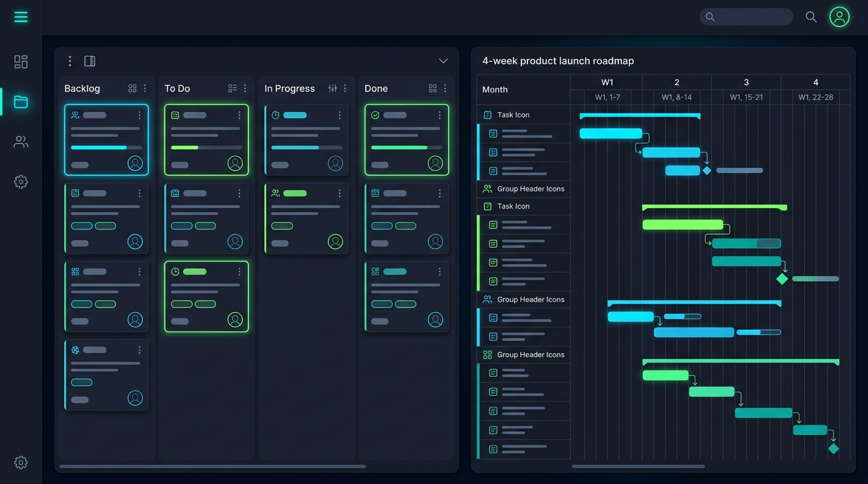Toggle the side panel layout icon above Backlog

[x=90, y=61]
